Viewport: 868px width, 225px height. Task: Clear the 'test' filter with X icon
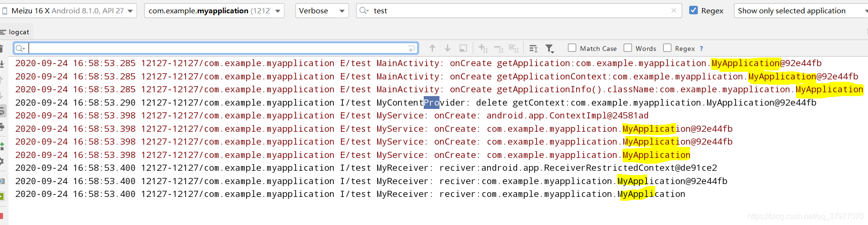pyautogui.click(x=673, y=10)
